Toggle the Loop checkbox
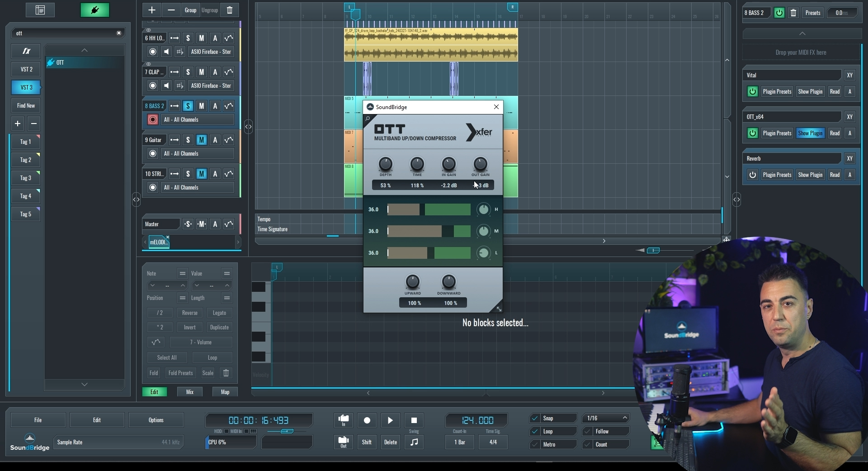The image size is (868, 471). pyautogui.click(x=535, y=431)
